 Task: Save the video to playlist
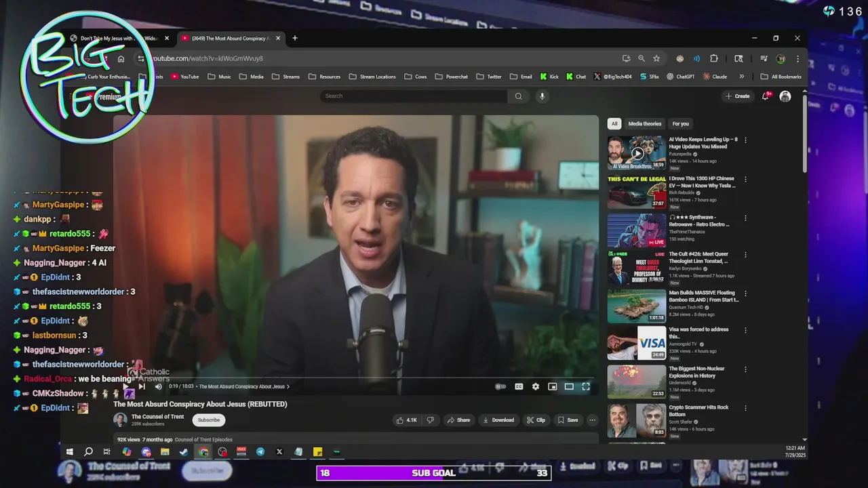(x=568, y=420)
